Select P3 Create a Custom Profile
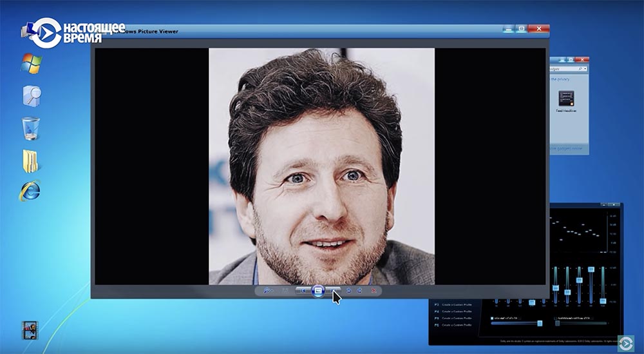The image size is (644, 354). [x=453, y=304]
